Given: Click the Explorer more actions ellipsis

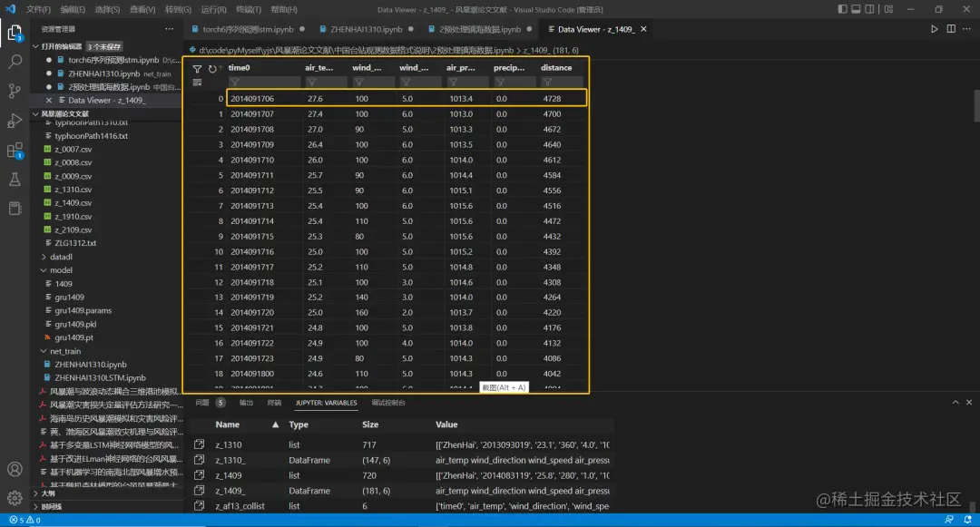Looking at the screenshot, I should (x=170, y=29).
